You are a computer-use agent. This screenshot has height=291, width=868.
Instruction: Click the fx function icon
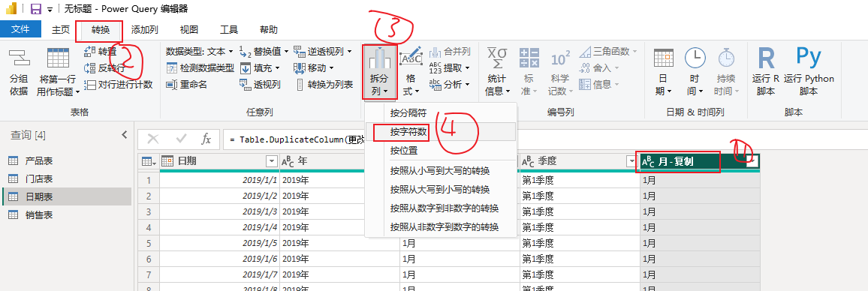[206, 139]
